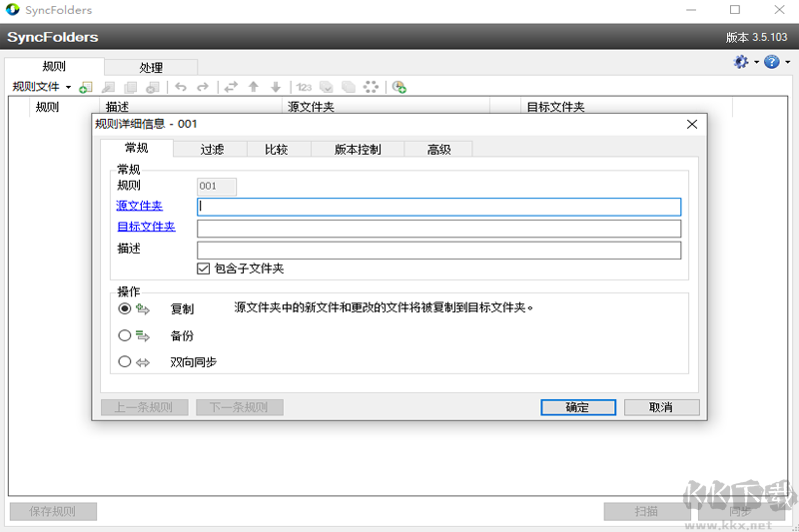Screen dimensions: 799x532
Task: Click the circle of dots toolbar icon
Action: point(371,87)
